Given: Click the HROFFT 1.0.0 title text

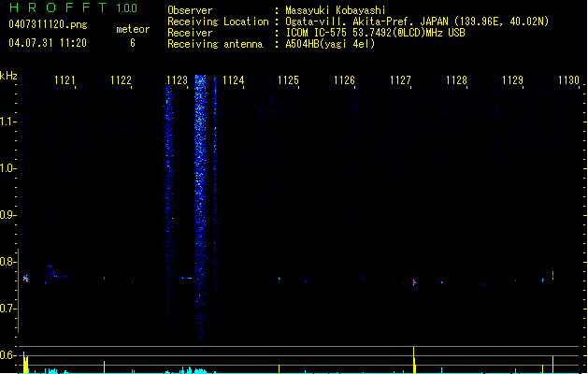Looking at the screenshot, I should click(73, 7).
